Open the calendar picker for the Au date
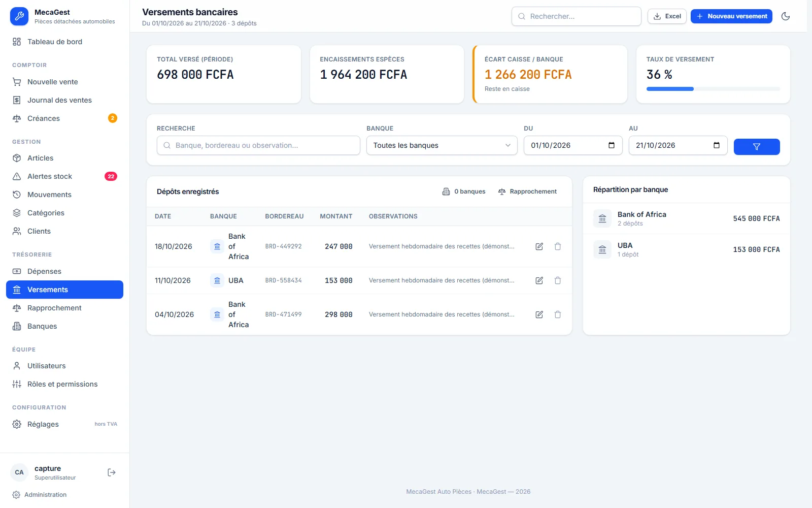Image resolution: width=812 pixels, height=508 pixels. click(x=717, y=145)
